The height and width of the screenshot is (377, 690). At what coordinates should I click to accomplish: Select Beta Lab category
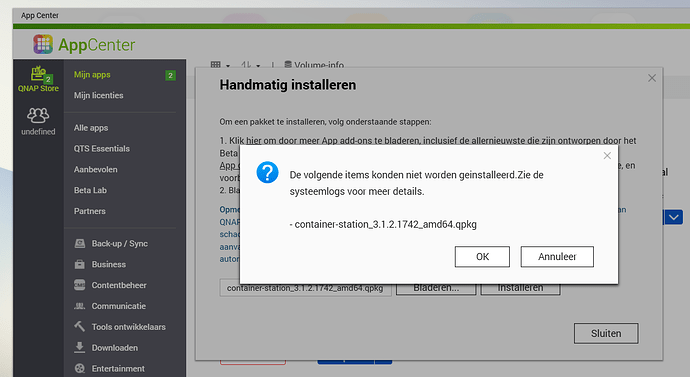(x=90, y=190)
